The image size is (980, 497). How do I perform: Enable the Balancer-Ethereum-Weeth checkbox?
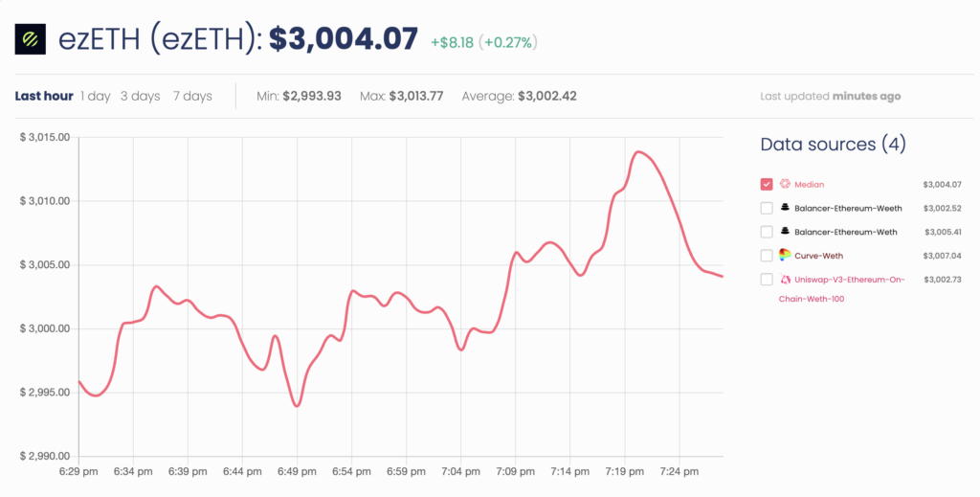pyautogui.click(x=767, y=208)
